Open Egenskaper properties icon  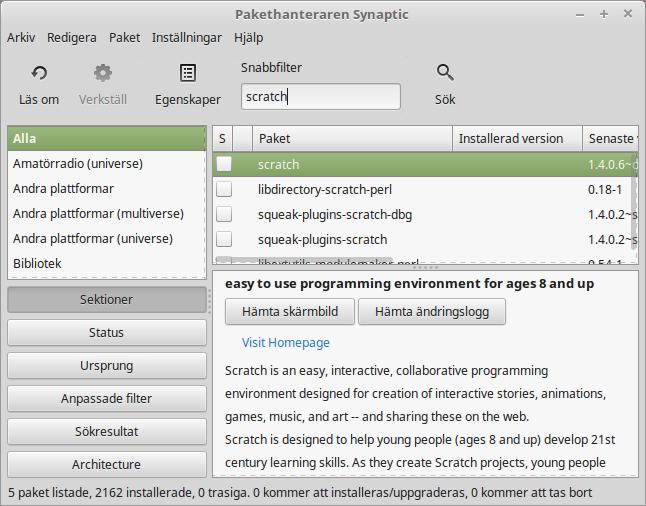point(188,73)
